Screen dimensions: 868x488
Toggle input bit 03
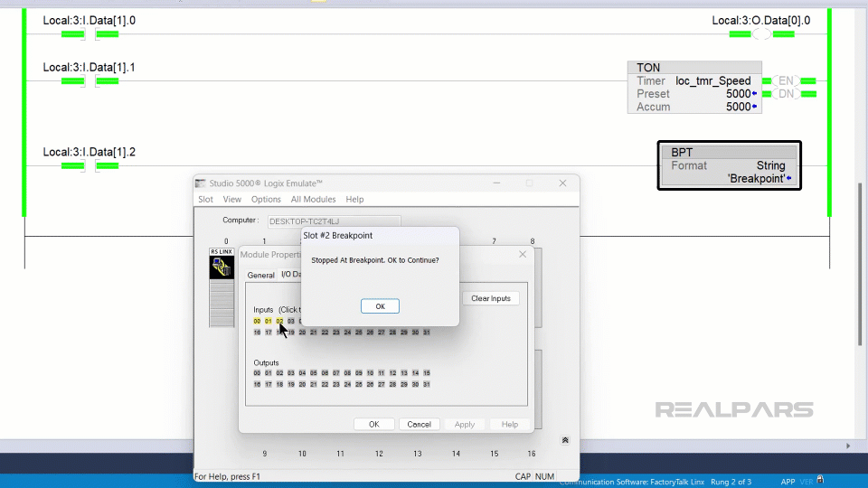coord(290,321)
